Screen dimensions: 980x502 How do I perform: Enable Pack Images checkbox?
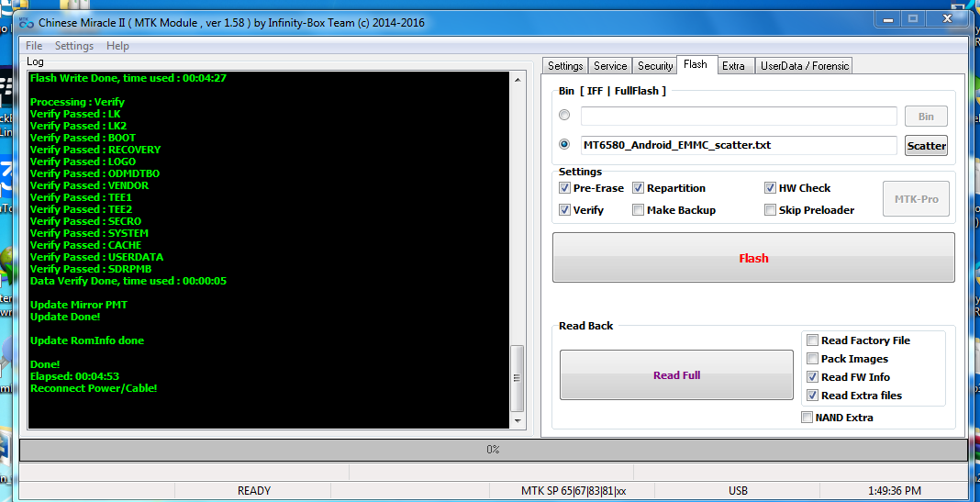[812, 358]
